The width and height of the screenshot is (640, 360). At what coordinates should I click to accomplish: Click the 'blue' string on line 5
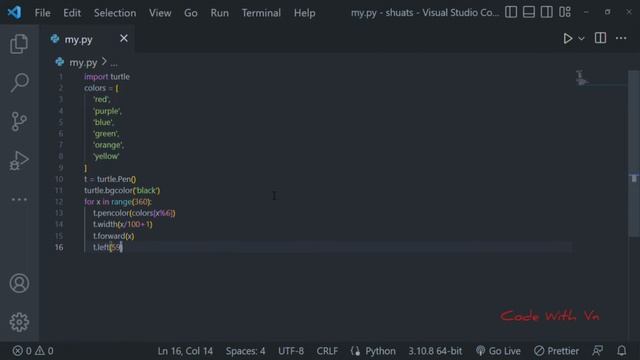(x=103, y=122)
